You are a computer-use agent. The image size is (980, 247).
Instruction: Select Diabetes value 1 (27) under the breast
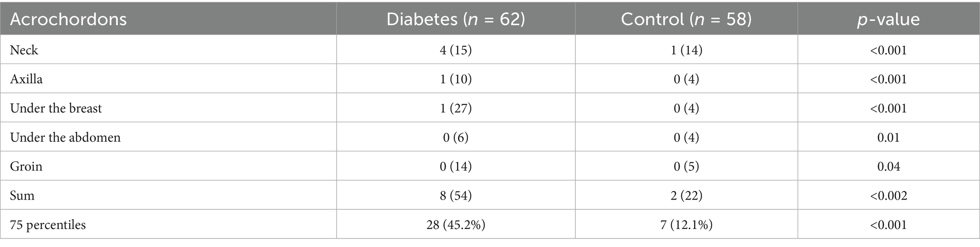(456, 108)
